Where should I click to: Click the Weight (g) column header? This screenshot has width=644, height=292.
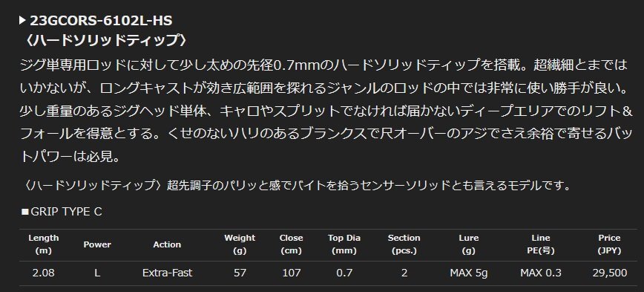[240, 244]
